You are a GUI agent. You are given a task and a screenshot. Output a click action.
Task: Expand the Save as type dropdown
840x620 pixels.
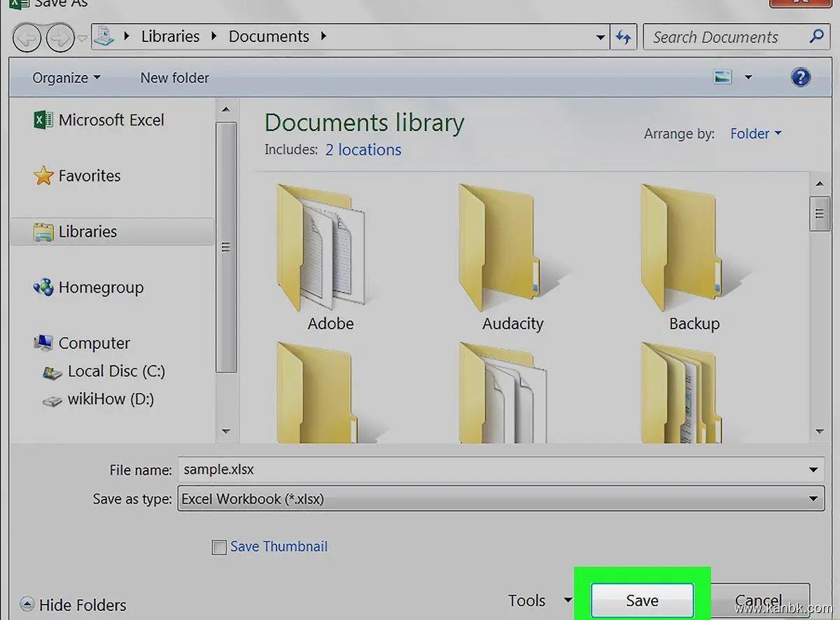pyautogui.click(x=813, y=499)
